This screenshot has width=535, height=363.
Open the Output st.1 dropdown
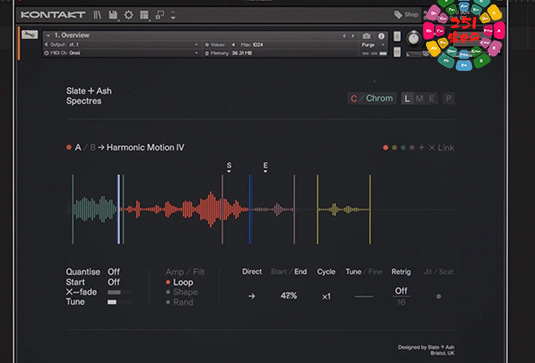point(121,44)
